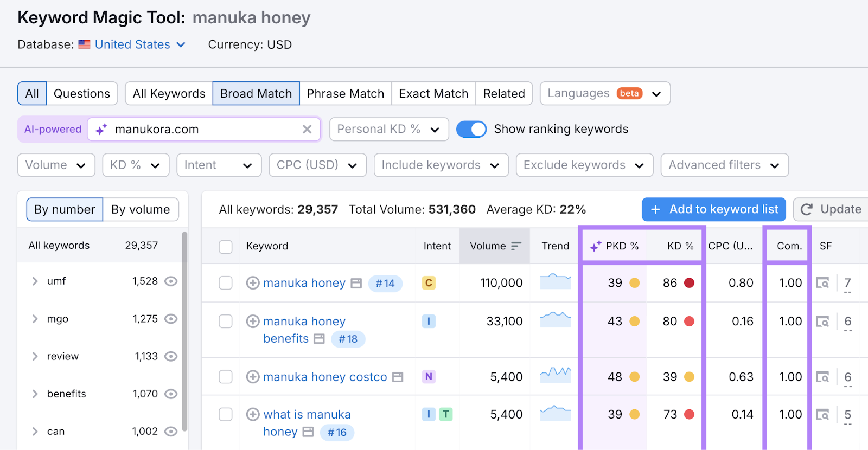Expand the review keyword group
Image resolution: width=868 pixels, height=450 pixels.
coord(35,356)
